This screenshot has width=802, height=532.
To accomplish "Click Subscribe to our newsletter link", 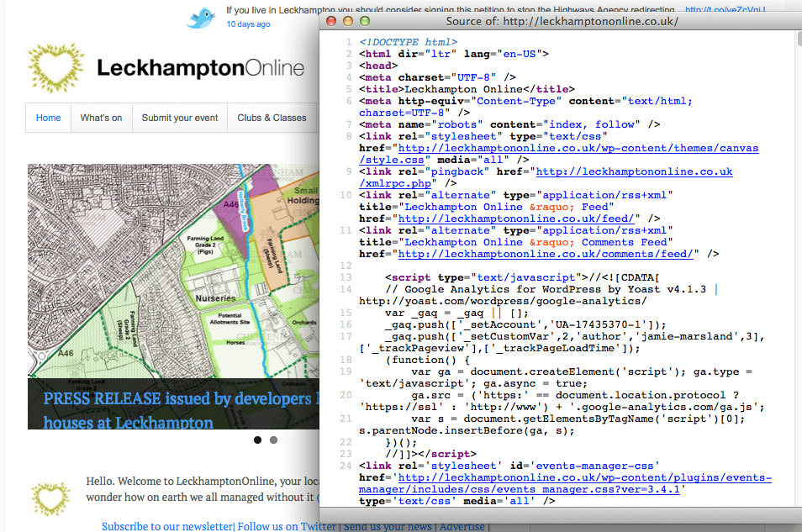I will (x=166, y=526).
